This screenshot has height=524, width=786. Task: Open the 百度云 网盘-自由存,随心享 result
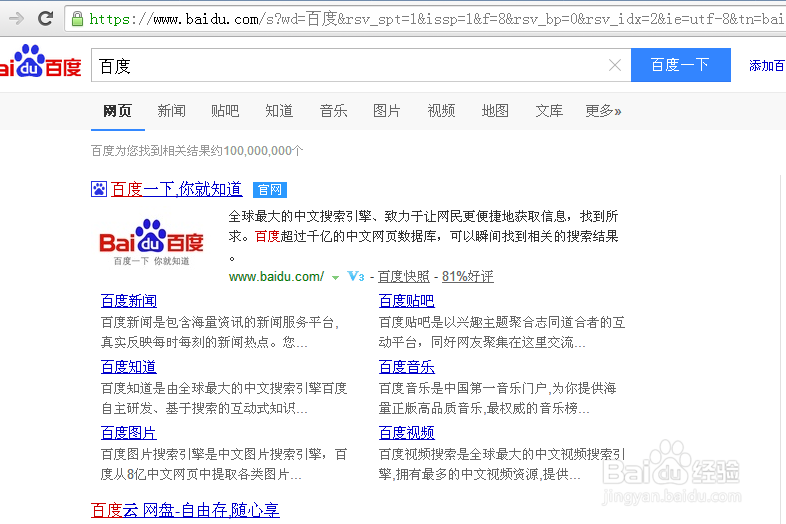185,510
